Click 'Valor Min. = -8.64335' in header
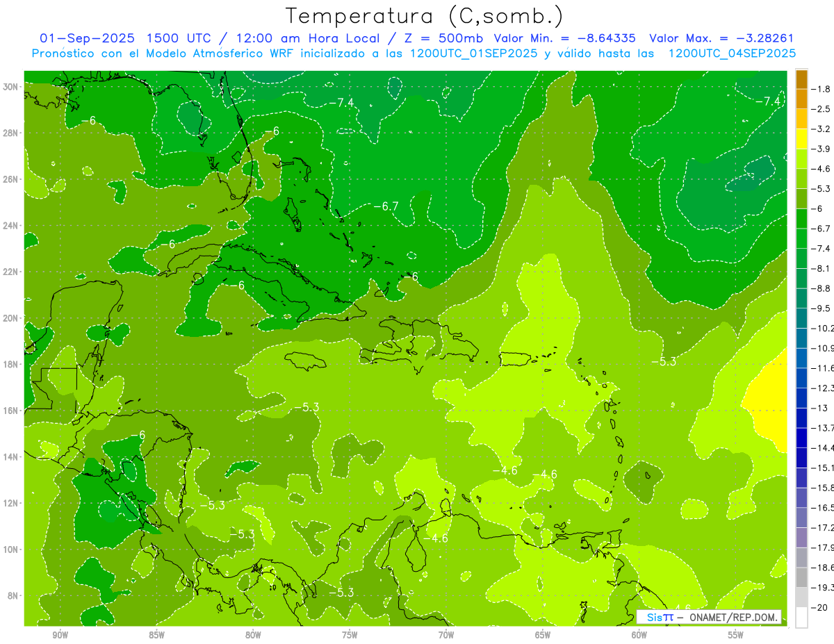834x644 pixels. (x=564, y=38)
